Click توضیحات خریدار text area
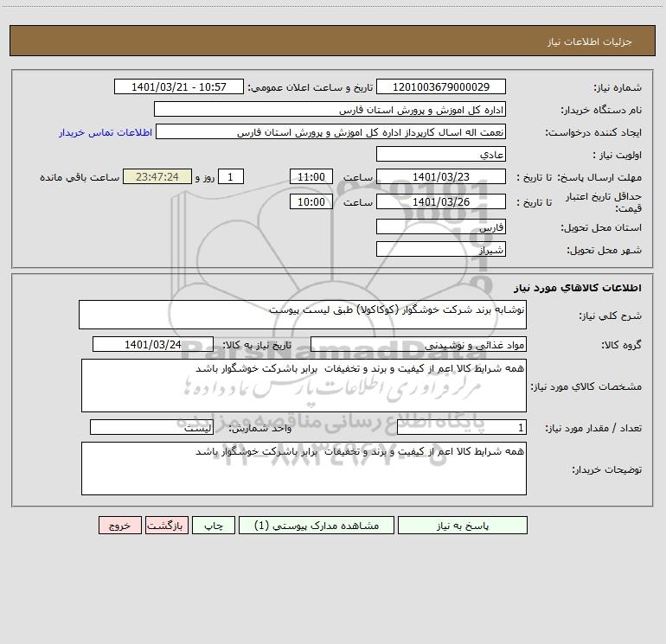Viewport: 666px width, 644px height. pos(304,469)
